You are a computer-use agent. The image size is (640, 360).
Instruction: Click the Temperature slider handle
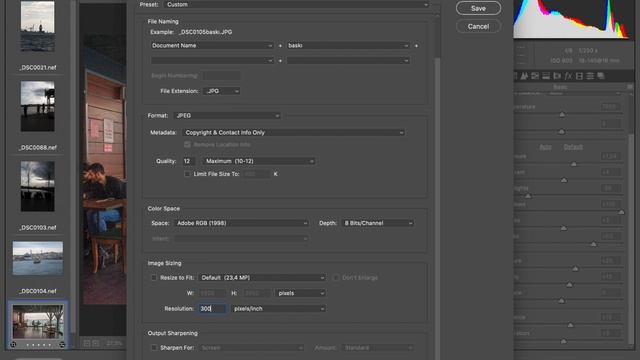(x=562, y=115)
